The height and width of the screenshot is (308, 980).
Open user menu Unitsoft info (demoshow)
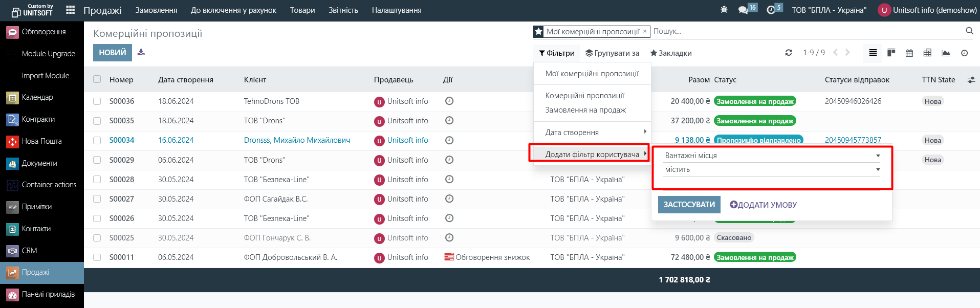tap(927, 10)
